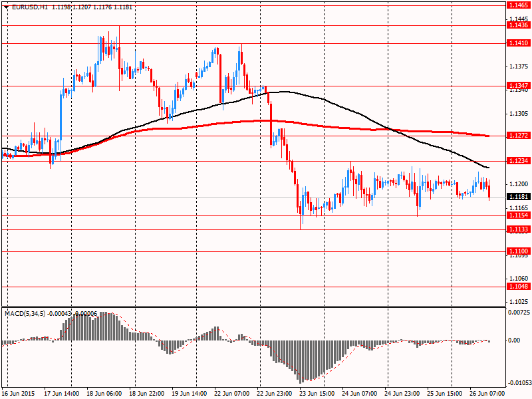Select the red horizontal line at 1.1048
The width and height of the screenshot is (532, 399).
(x=254, y=287)
